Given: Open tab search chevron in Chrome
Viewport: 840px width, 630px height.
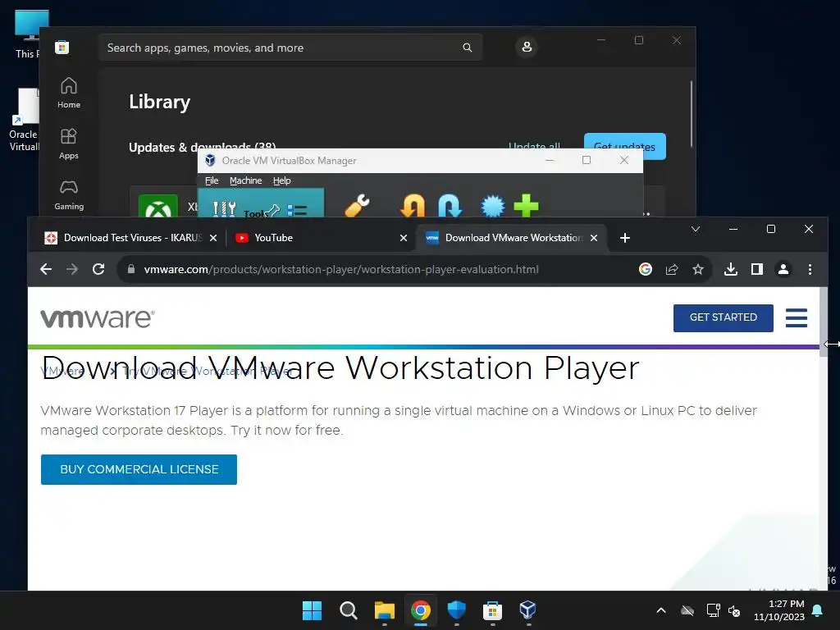Looking at the screenshot, I should point(696,230).
